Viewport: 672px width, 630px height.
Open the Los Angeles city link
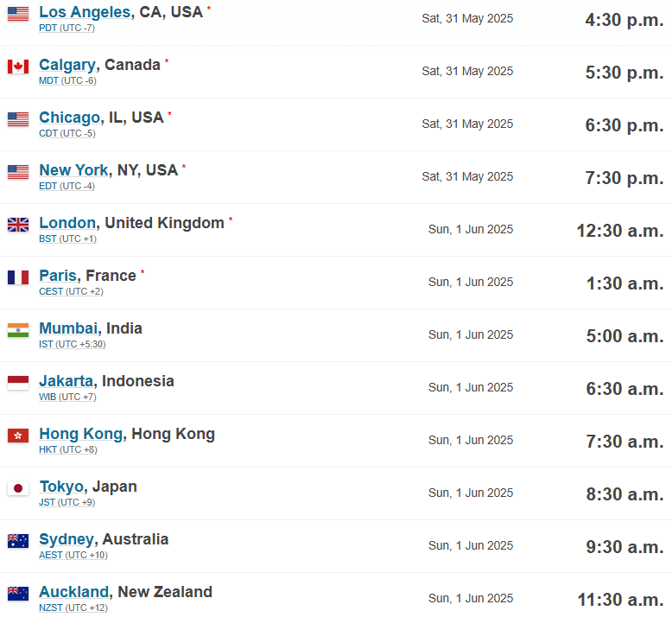pyautogui.click(x=85, y=12)
